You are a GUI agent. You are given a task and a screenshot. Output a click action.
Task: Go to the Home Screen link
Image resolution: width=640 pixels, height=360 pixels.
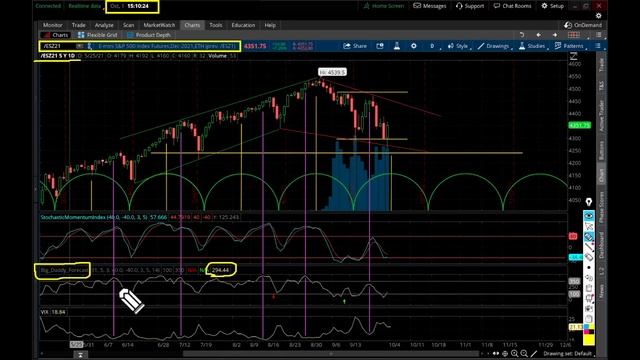click(x=384, y=6)
